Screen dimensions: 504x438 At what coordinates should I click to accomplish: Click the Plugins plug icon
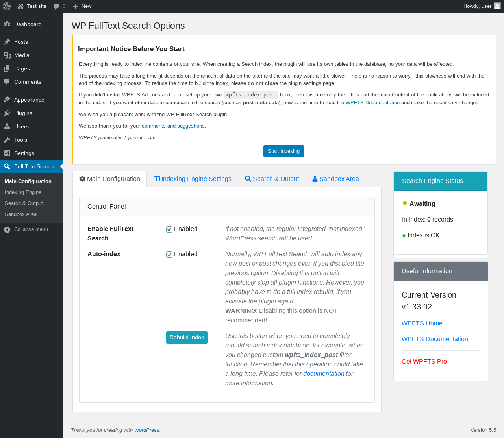point(7,113)
